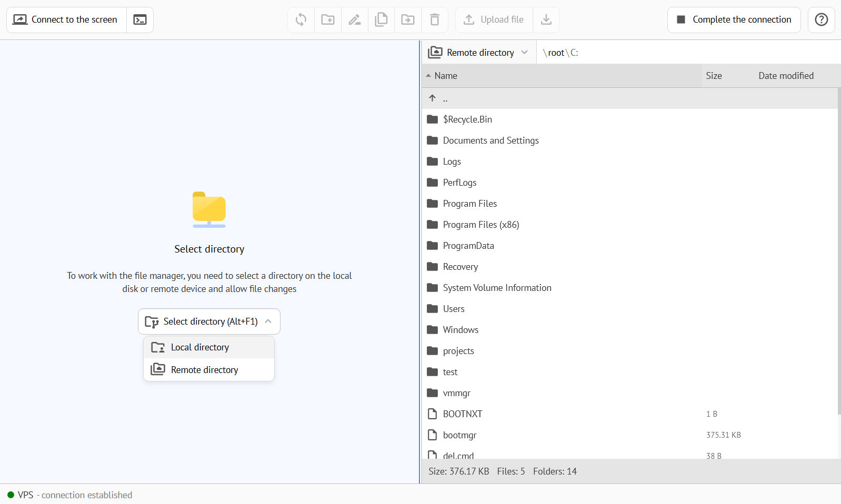Image resolution: width=841 pixels, height=504 pixels.
Task: Select the Program Files folder
Action: coord(469,204)
